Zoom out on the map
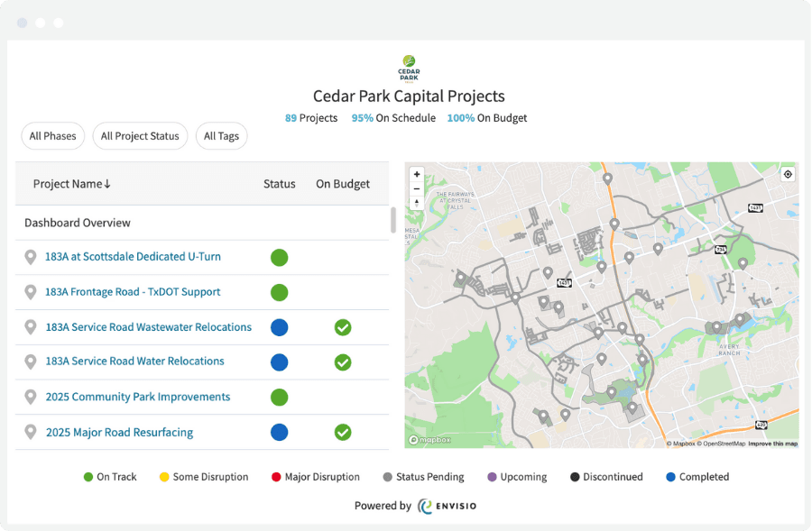Screen dimensions: 812x531 tap(417, 189)
